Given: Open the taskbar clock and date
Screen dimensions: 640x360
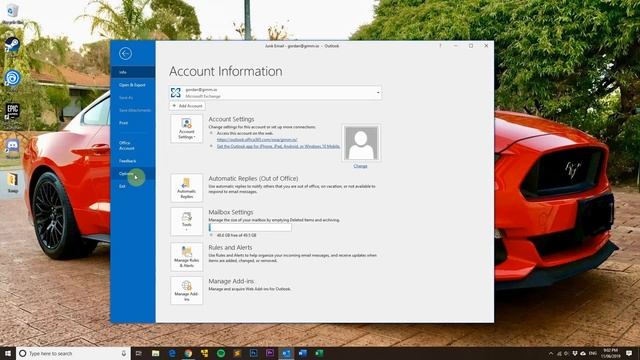Looking at the screenshot, I should (611, 353).
